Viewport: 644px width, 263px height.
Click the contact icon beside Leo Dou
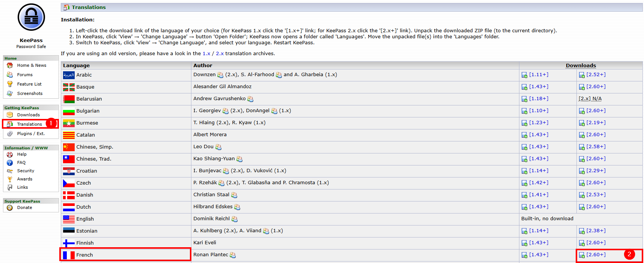(218, 147)
